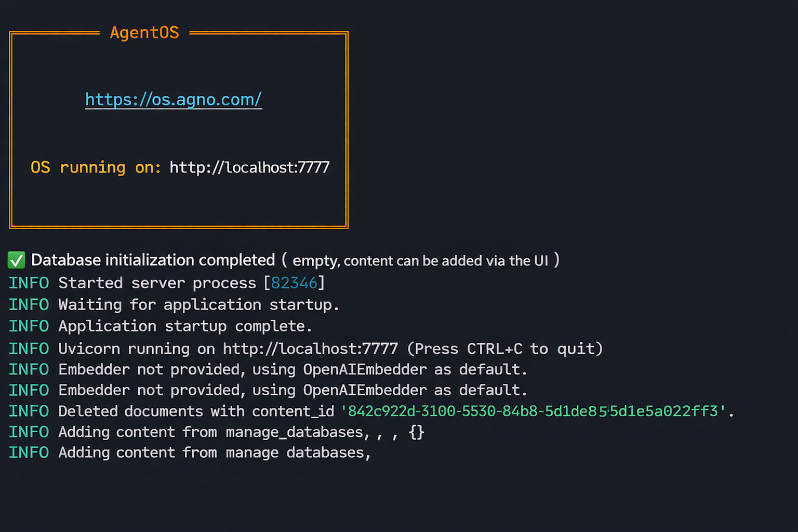Click the first "Embedder not provided" log line
Image resolution: width=798 pixels, height=532 pixels.
pos(292,369)
